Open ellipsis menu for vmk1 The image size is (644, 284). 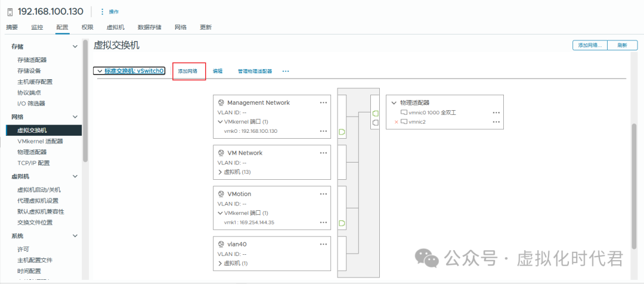click(324, 223)
